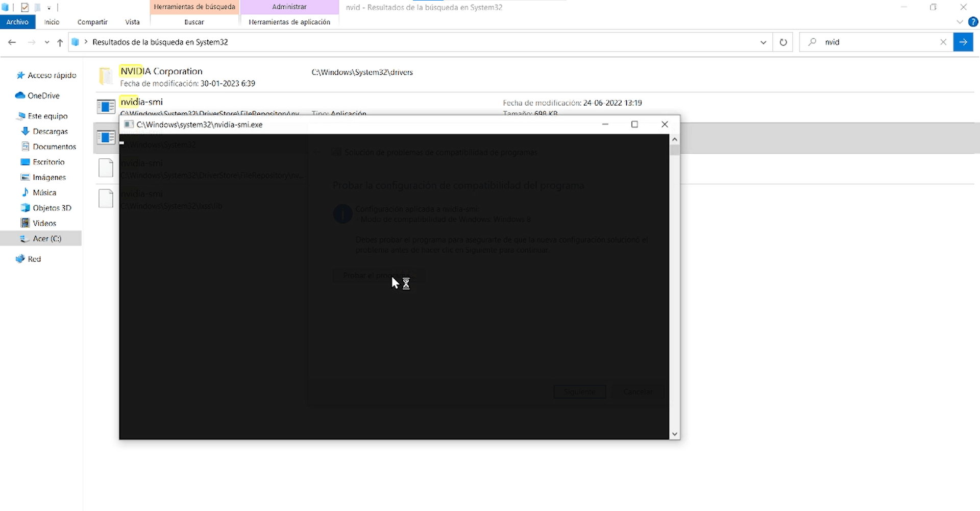The height and width of the screenshot is (511, 980).
Task: Click the console window scroll down arrow
Action: [675, 434]
